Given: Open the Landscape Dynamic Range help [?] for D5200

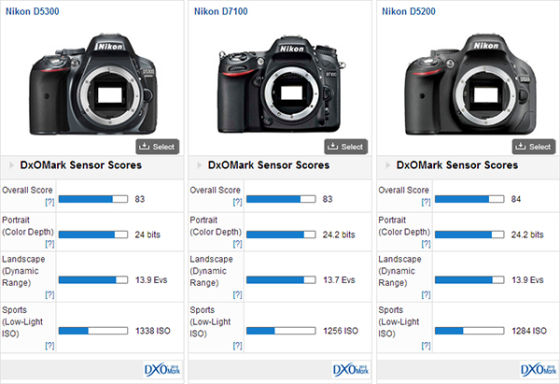Looking at the screenshot, I should (x=426, y=295).
